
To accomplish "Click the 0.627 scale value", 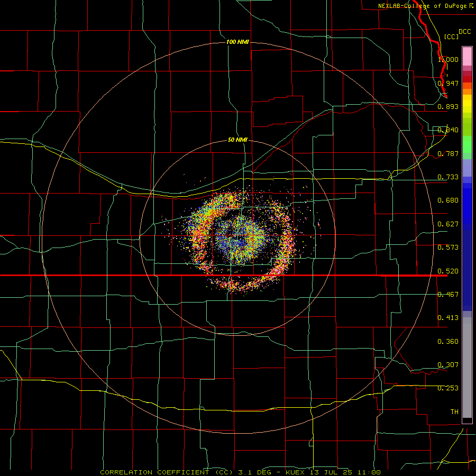I will (x=448, y=224).
